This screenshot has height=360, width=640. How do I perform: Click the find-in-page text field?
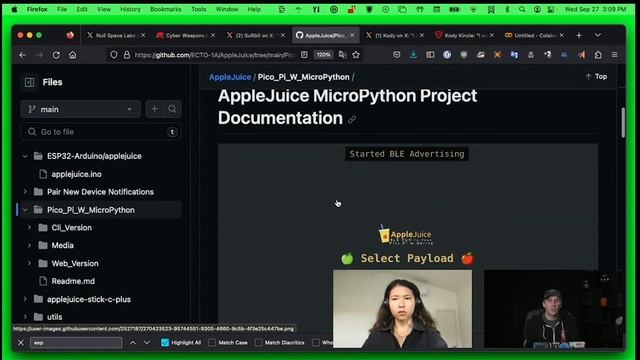point(76,342)
